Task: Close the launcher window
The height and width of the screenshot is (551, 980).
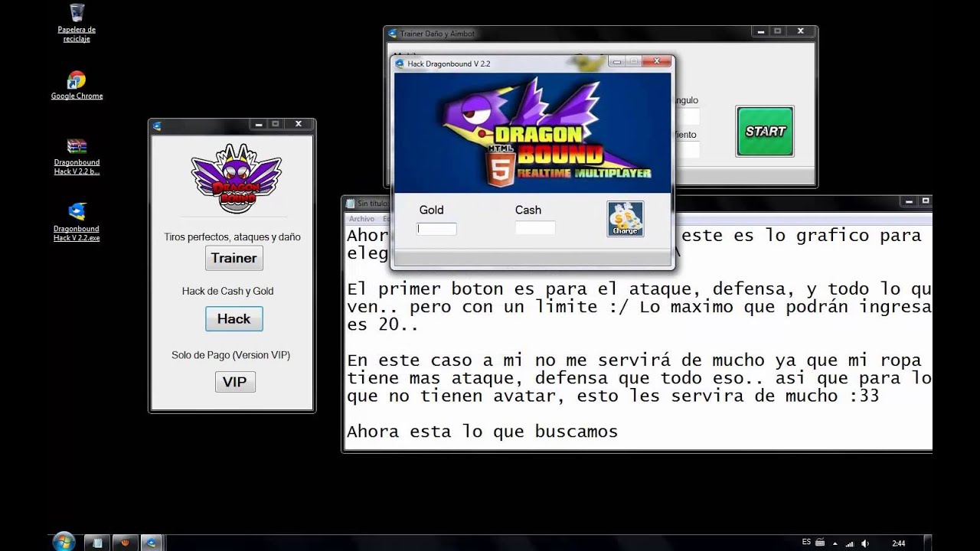Action: 299,124
